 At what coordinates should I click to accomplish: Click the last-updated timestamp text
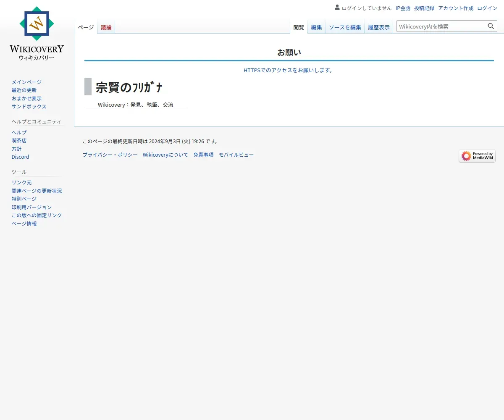click(x=150, y=141)
